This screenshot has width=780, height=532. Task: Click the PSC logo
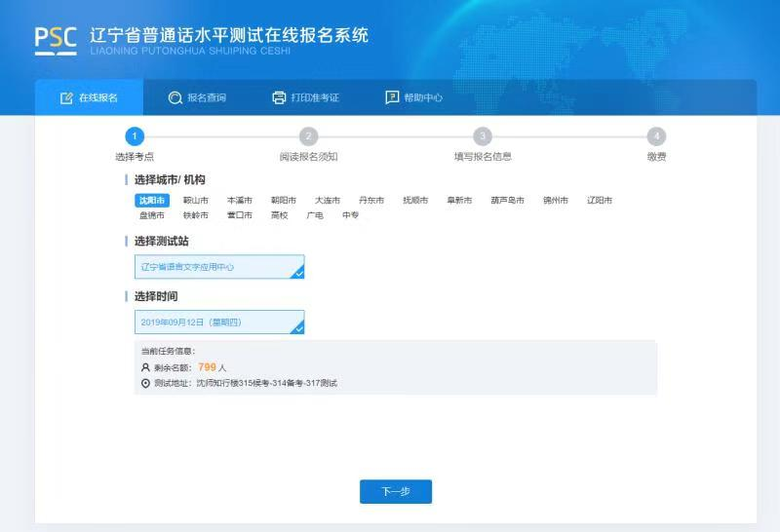pos(56,39)
